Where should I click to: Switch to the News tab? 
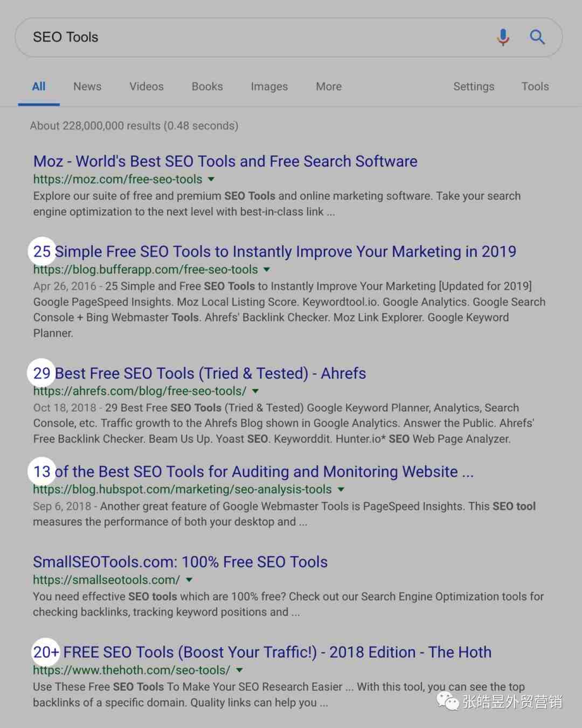(x=87, y=86)
